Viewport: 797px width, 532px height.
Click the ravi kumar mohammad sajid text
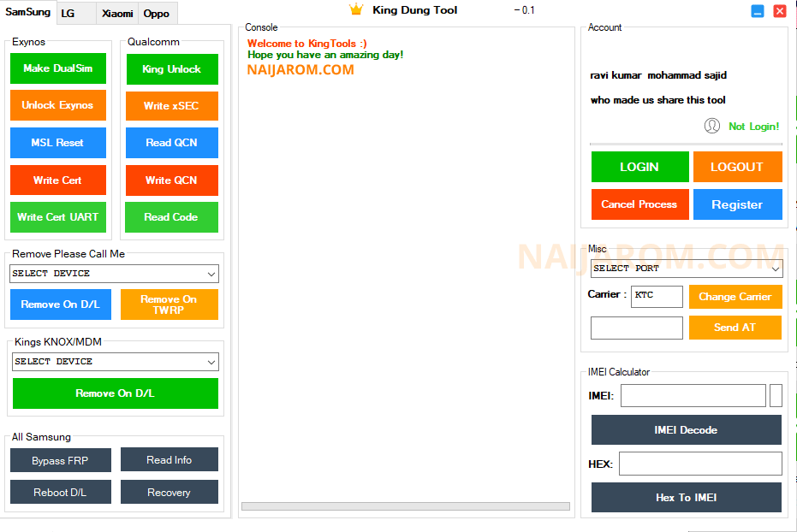click(658, 75)
